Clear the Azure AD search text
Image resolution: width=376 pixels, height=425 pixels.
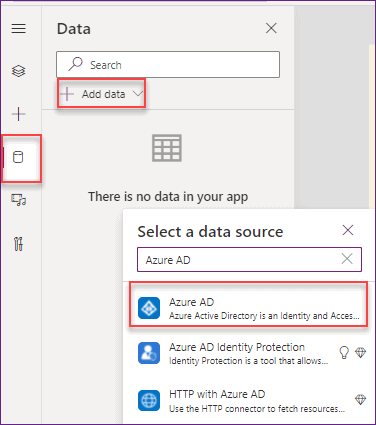click(347, 259)
